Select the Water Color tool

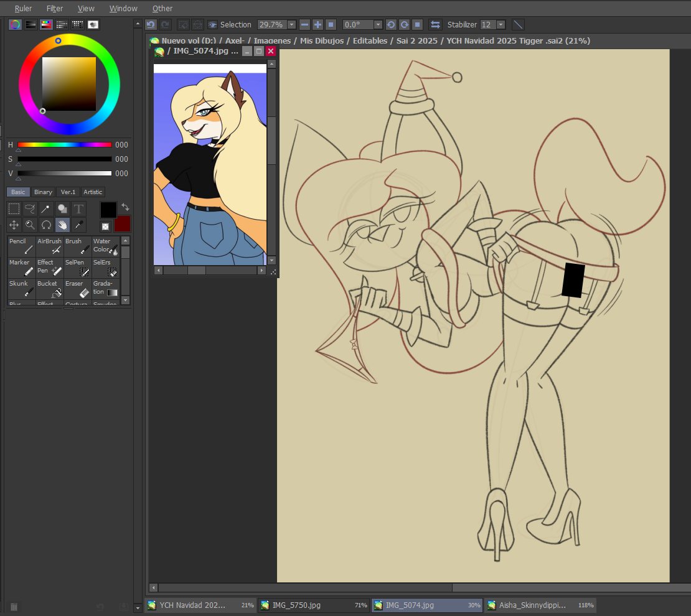[x=104, y=245]
